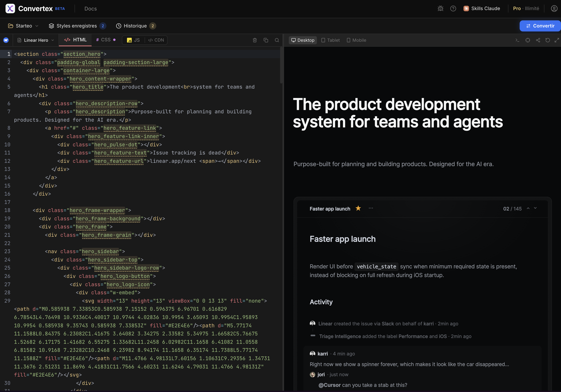This screenshot has width=561, height=392.
Task: Reload the preview with refresh icon
Action: click(548, 40)
